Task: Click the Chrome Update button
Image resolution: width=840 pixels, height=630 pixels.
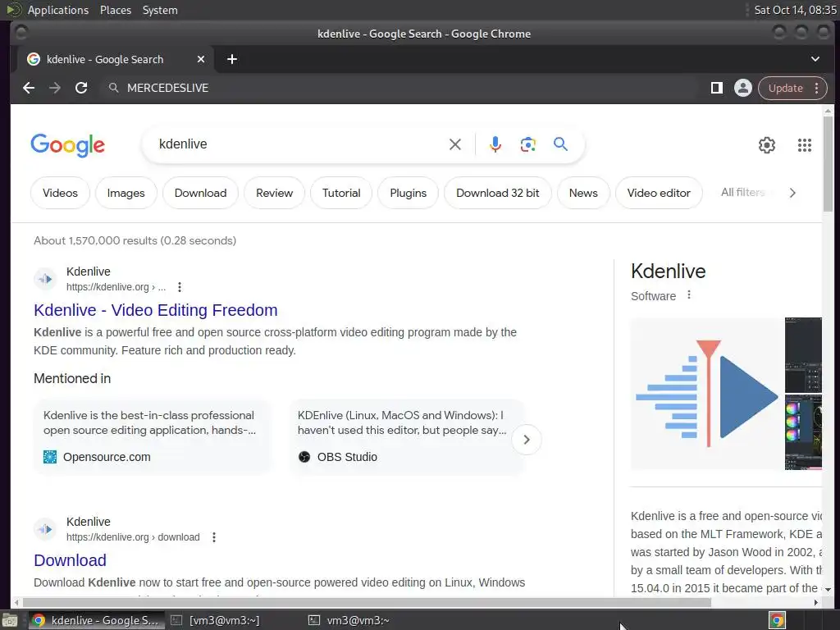Action: [x=785, y=88]
